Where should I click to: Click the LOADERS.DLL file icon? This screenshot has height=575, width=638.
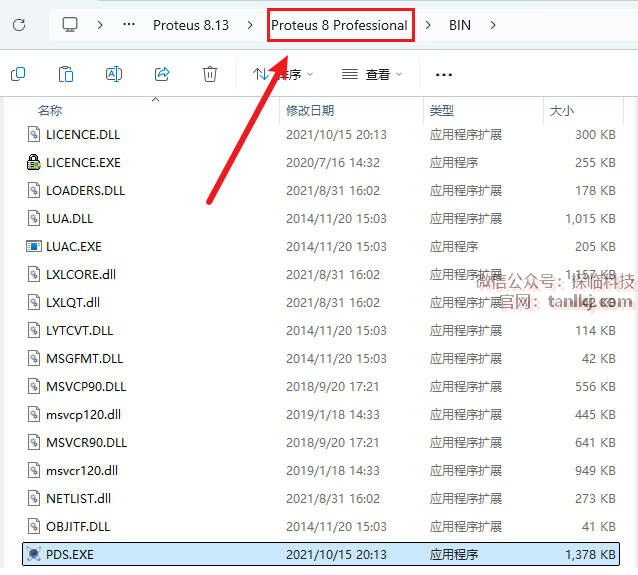(34, 190)
